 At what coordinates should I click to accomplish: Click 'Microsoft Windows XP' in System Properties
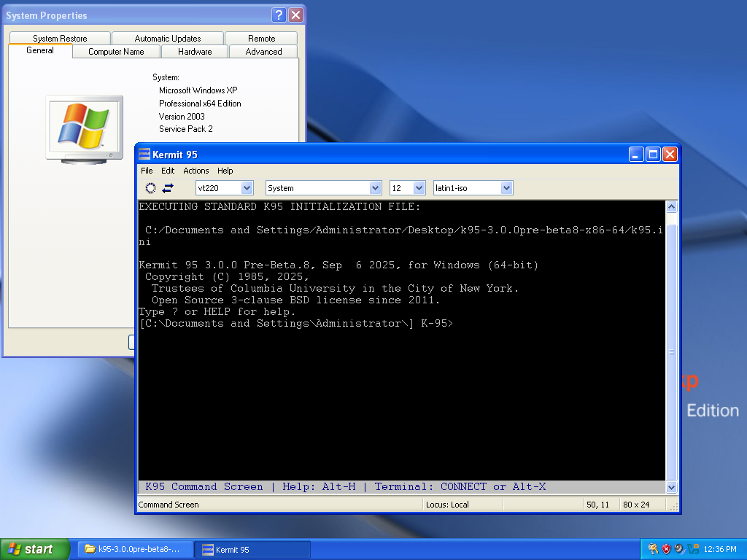(198, 90)
